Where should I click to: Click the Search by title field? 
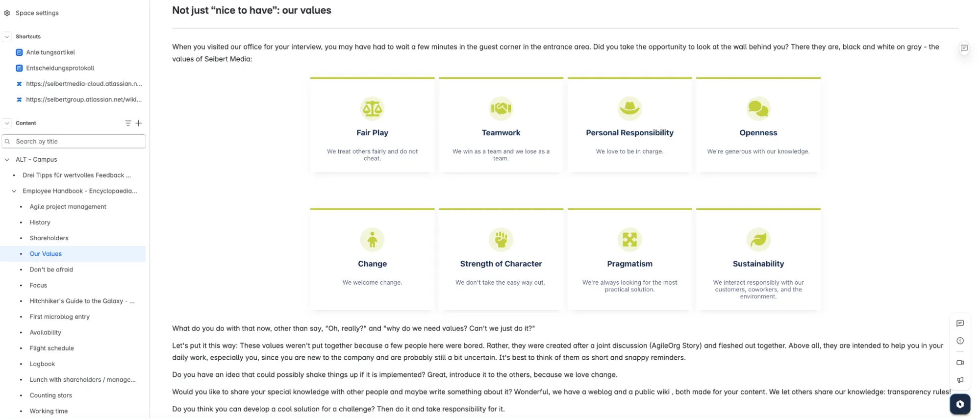tap(78, 142)
